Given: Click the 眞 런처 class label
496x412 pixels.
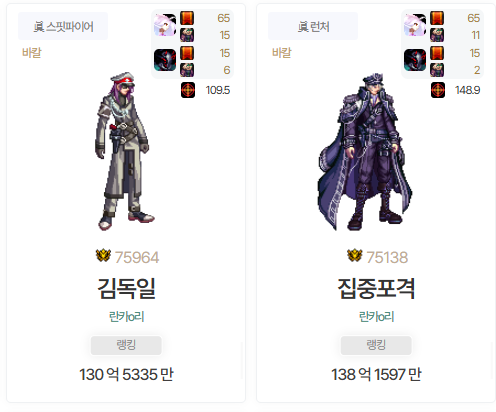Looking at the screenshot, I should click(x=313, y=26).
